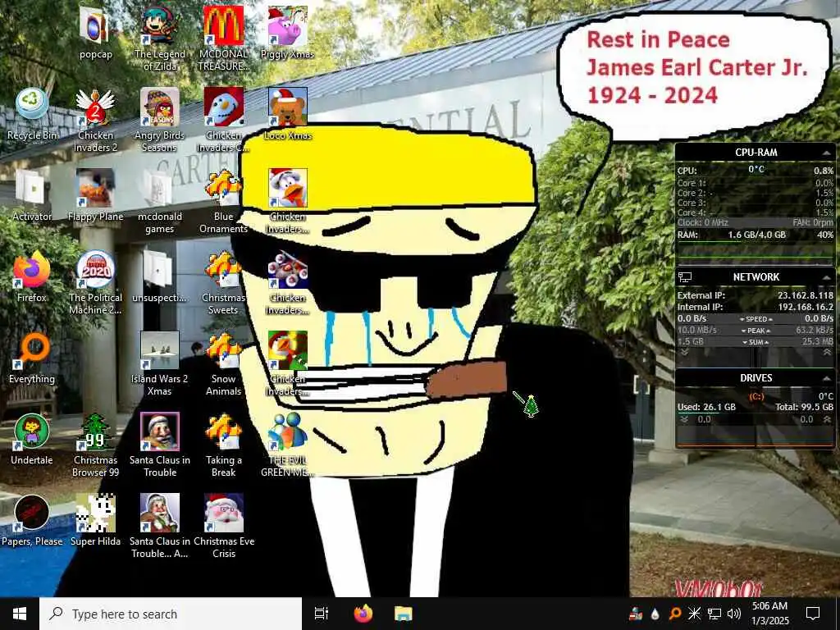Open File Explorer from the taskbar

403,614
